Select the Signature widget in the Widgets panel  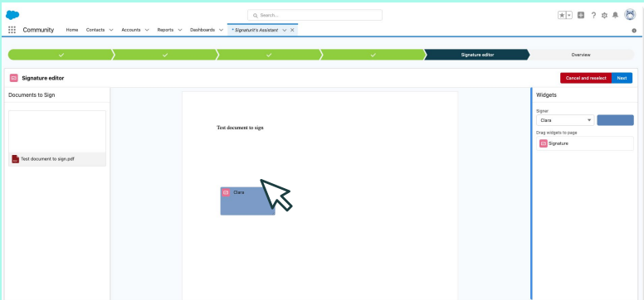coord(584,143)
